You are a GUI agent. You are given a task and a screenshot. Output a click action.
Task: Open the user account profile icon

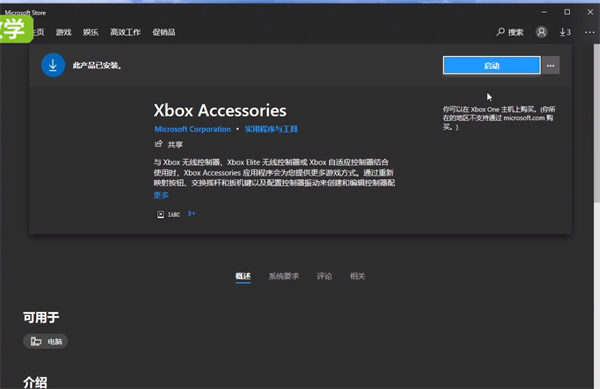click(541, 32)
